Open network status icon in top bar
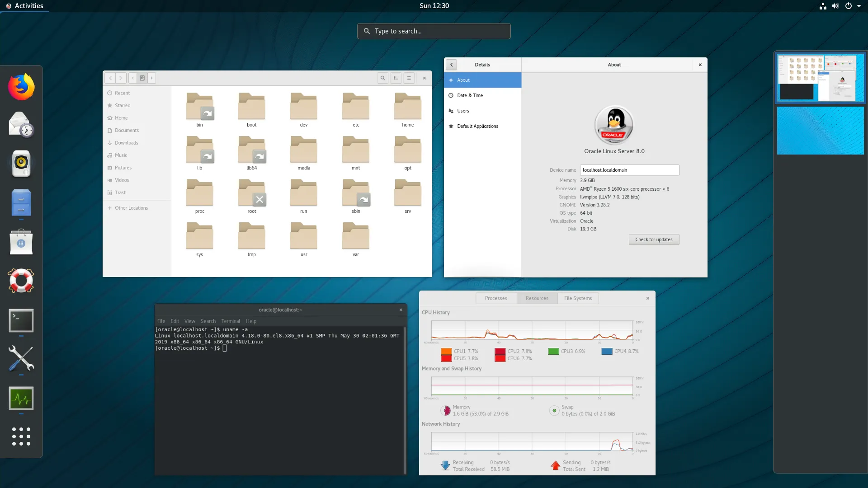The height and width of the screenshot is (488, 868). pos(823,6)
